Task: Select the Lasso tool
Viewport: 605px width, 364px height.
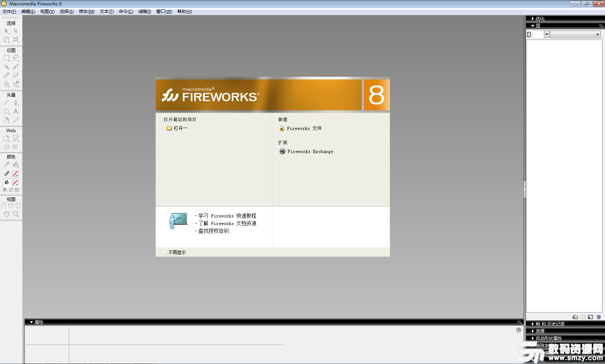Action: point(15,58)
